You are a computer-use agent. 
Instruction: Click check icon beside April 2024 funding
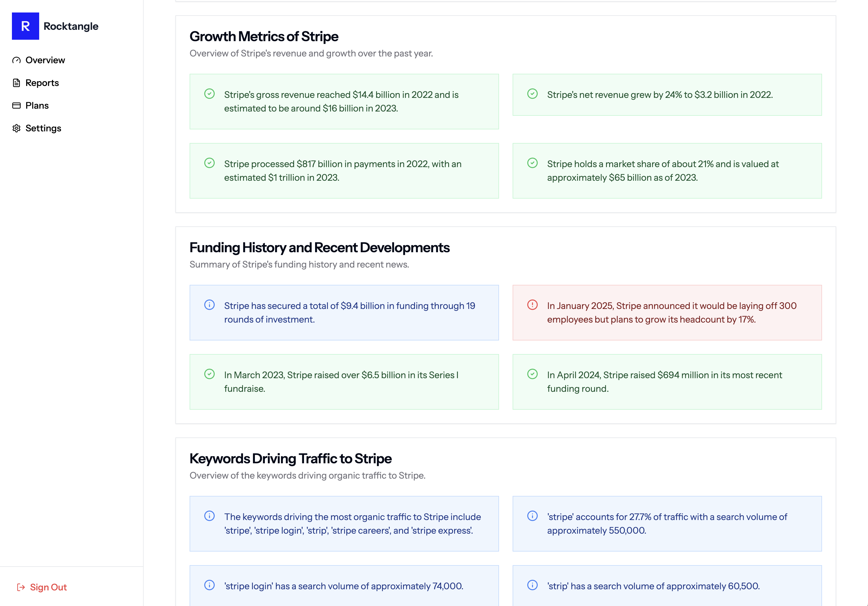532,374
